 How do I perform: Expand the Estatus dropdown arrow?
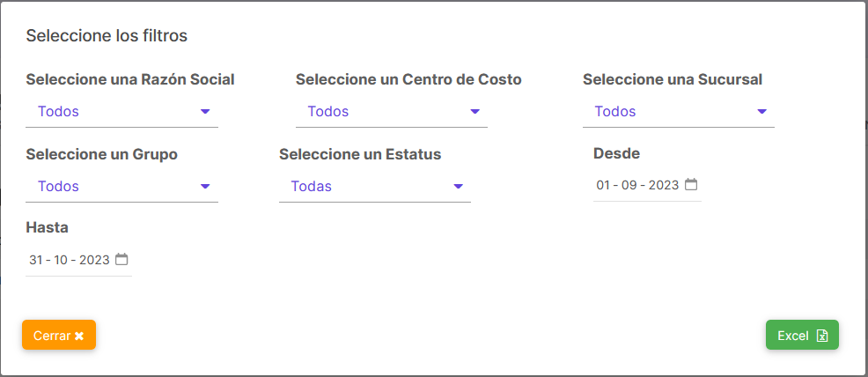[x=458, y=186]
